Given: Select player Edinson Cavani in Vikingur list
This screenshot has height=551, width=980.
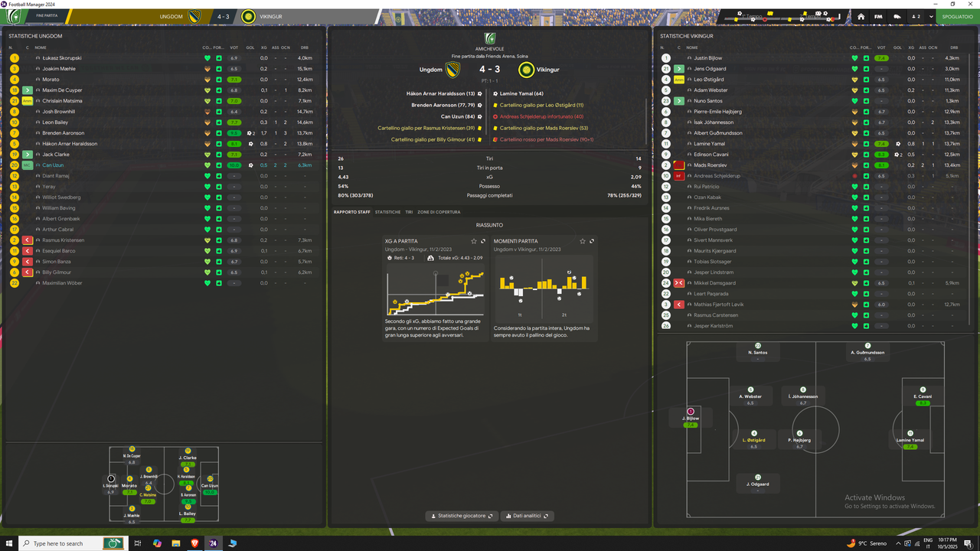Looking at the screenshot, I should [711, 155].
